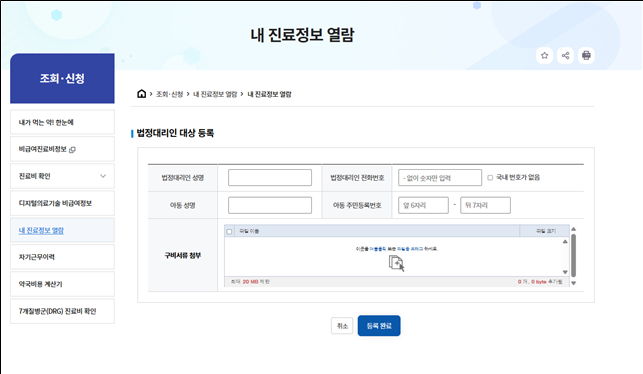Click the 법정대리인 대상 등록 heading
The height and width of the screenshot is (374, 643).
point(175,133)
